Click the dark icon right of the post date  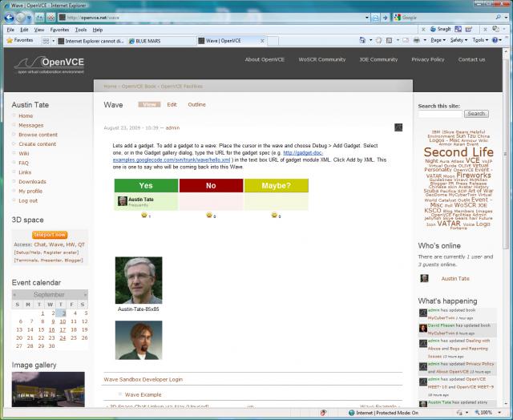coord(398,127)
